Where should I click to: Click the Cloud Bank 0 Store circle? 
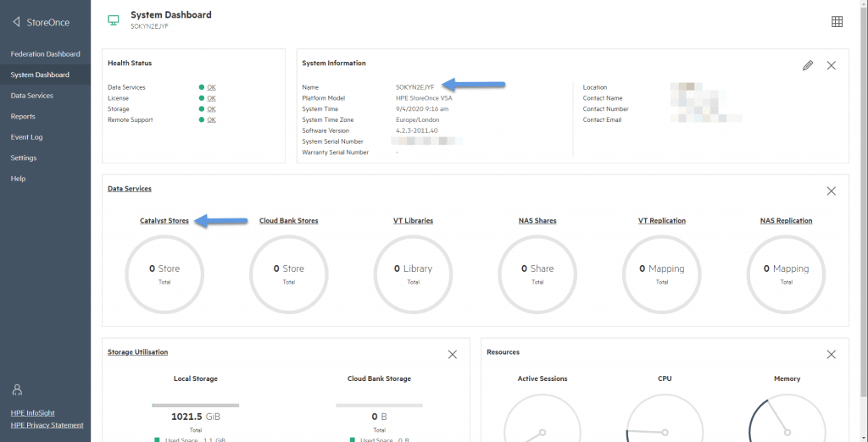289,273
